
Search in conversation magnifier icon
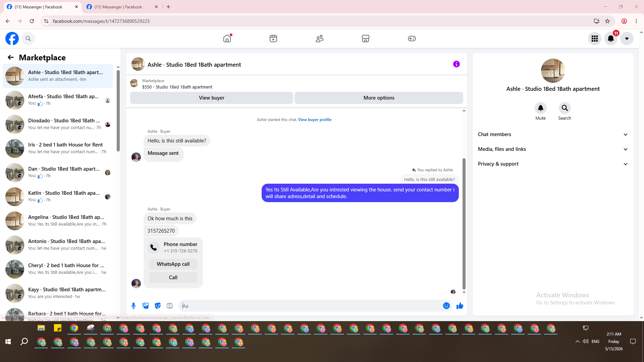point(565,108)
